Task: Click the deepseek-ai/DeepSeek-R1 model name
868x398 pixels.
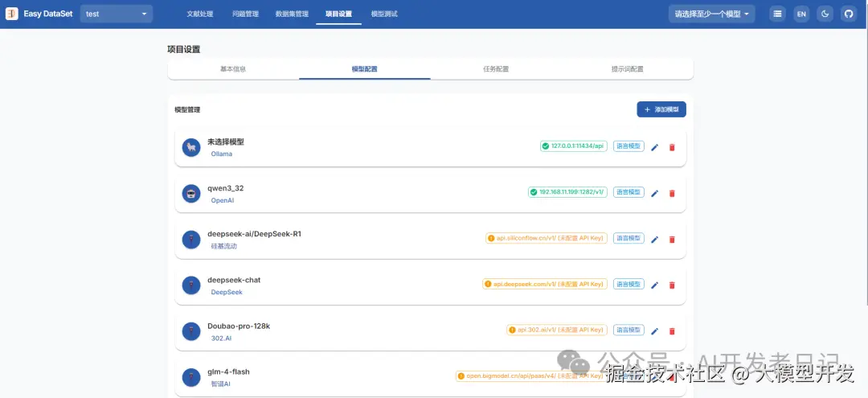Action: click(x=254, y=234)
